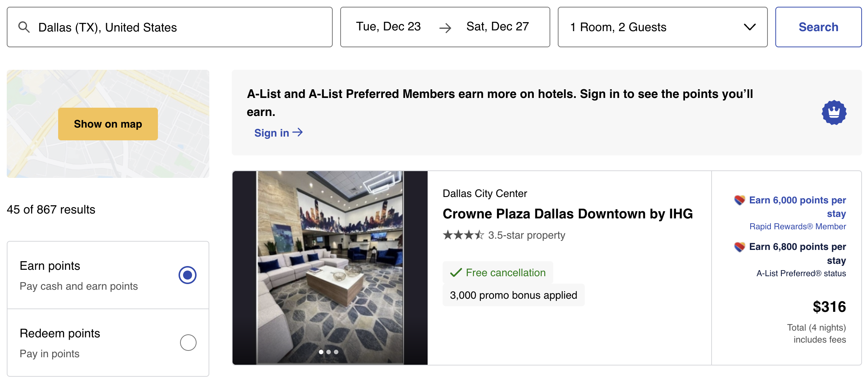Screen dimensions: 868x379
Task: Click the Show on map button
Action: pyautogui.click(x=108, y=123)
